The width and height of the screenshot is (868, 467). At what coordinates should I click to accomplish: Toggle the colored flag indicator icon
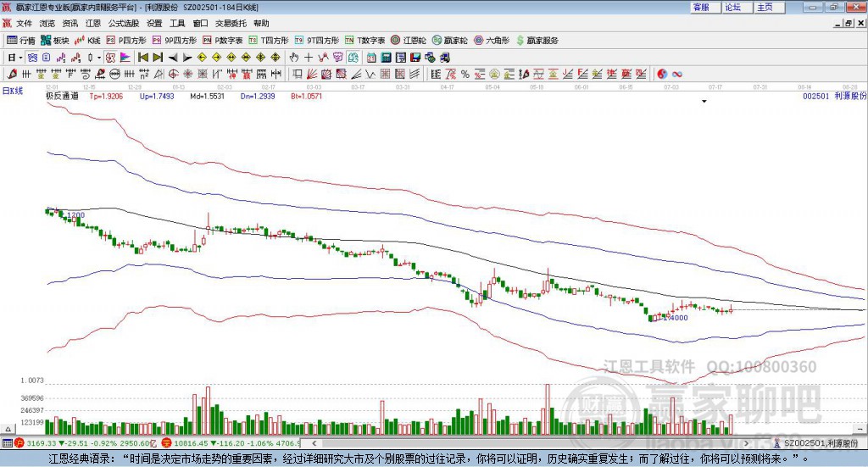(x=125, y=58)
